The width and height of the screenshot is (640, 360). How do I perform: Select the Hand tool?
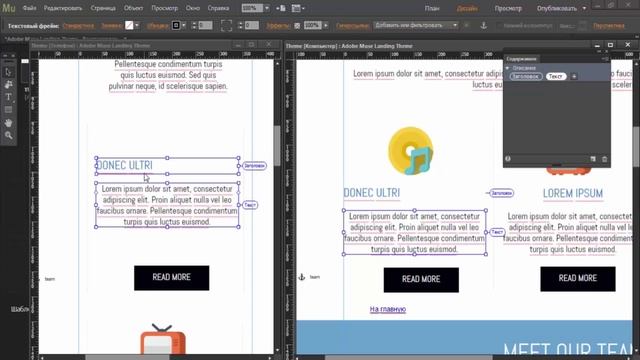click(x=8, y=122)
